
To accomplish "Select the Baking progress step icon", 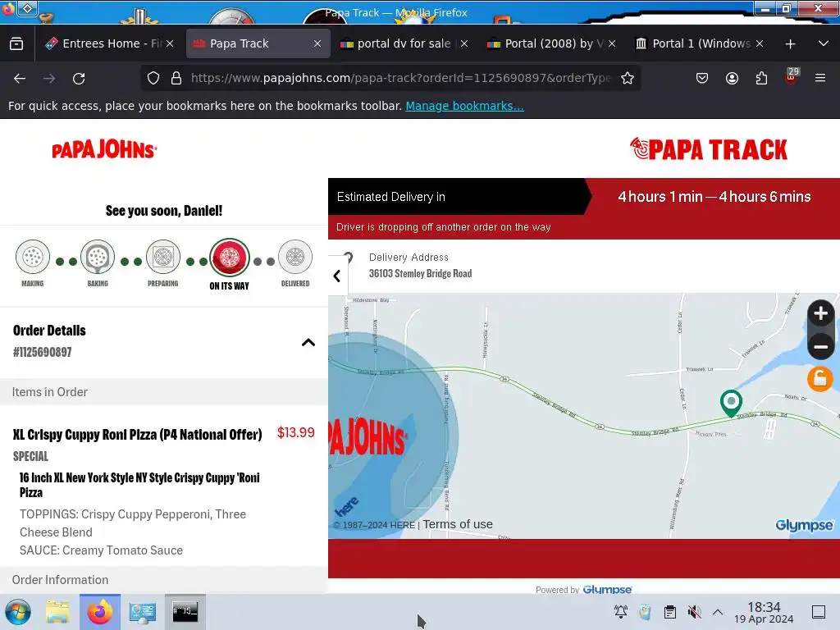I will pyautogui.click(x=98, y=257).
